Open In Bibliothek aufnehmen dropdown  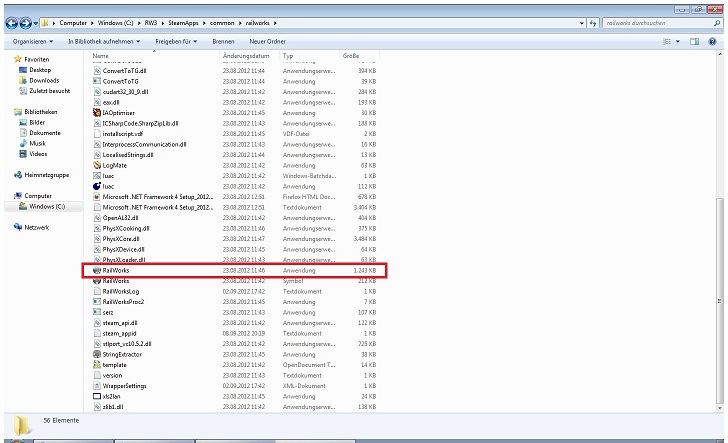[105, 41]
